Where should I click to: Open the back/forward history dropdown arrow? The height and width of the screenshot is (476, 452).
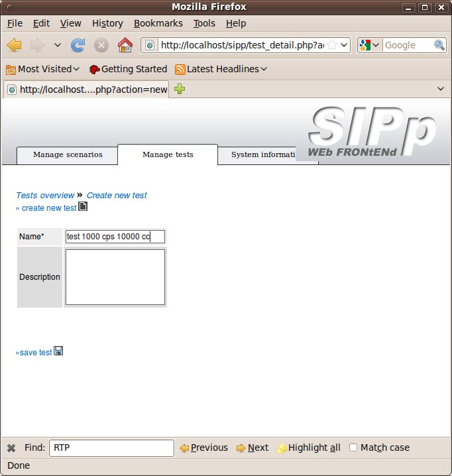(x=58, y=45)
